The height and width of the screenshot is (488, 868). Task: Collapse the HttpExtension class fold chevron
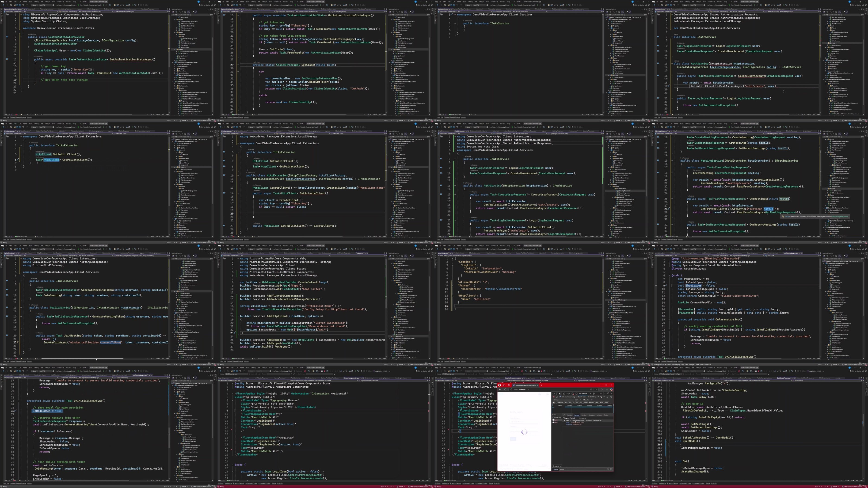(x=238, y=175)
